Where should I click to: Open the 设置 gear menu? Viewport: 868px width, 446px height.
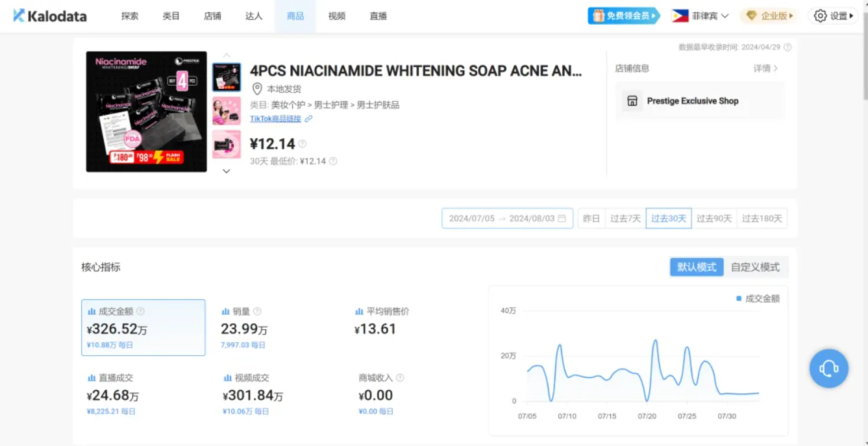tap(834, 16)
